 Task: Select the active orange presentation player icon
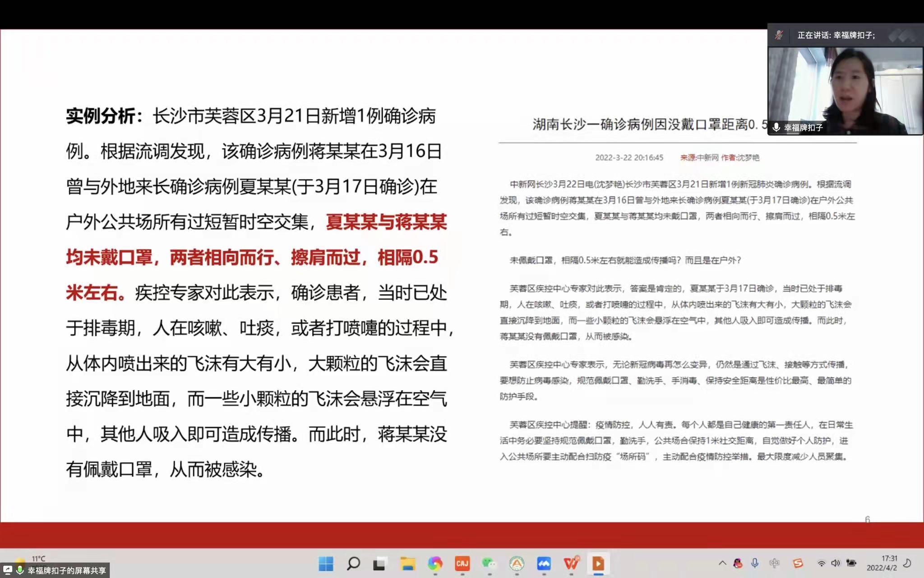click(598, 563)
